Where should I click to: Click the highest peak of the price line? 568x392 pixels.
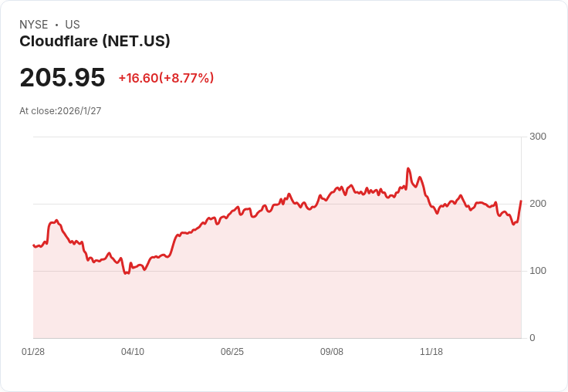pyautogui.click(x=408, y=168)
